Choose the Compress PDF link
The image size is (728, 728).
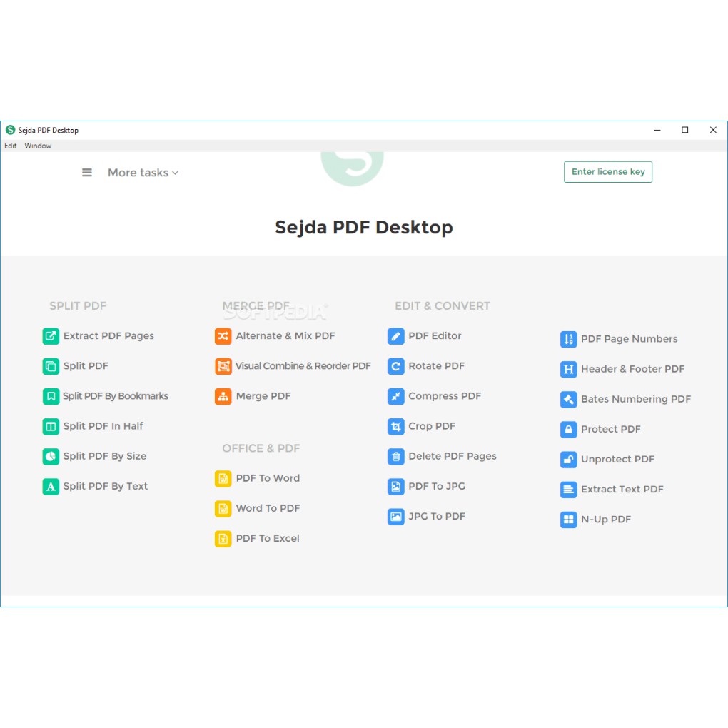click(445, 396)
